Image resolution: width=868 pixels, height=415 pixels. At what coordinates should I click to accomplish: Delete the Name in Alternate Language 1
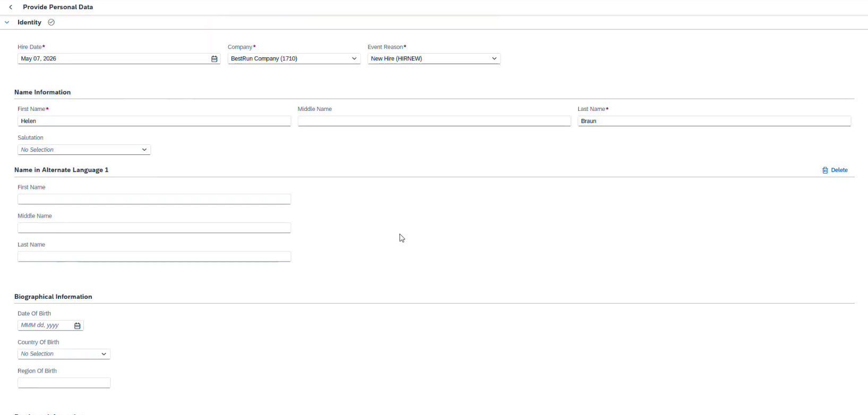pyautogui.click(x=835, y=170)
